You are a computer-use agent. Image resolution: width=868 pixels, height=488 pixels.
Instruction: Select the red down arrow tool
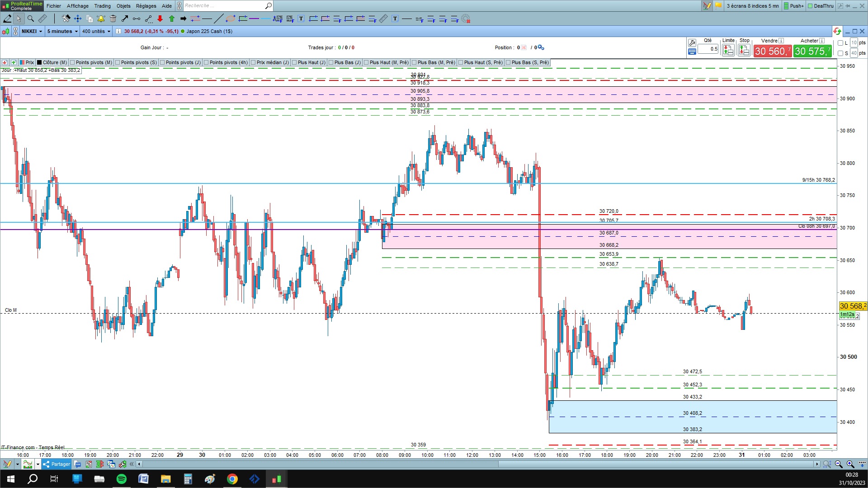(x=160, y=19)
